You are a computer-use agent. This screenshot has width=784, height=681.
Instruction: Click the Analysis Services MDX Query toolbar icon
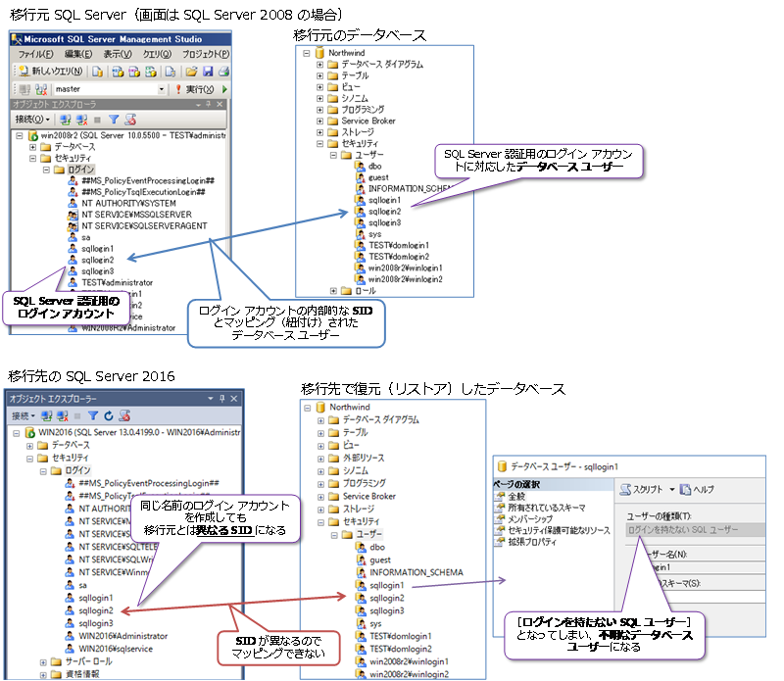[x=118, y=72]
